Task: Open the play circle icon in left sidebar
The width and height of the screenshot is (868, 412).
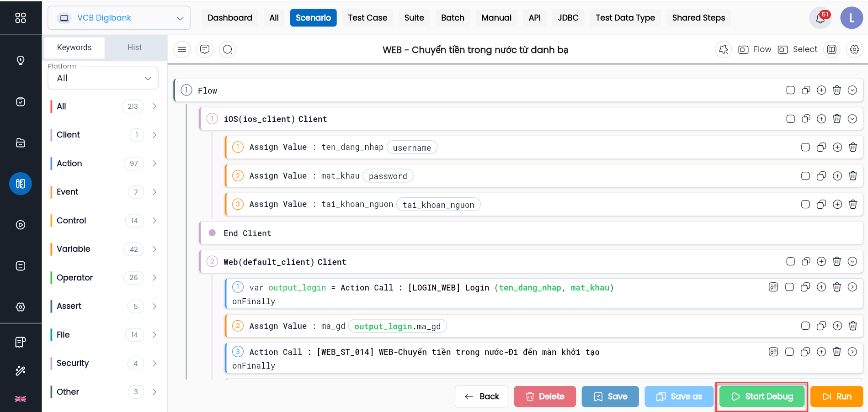Action: [x=21, y=225]
